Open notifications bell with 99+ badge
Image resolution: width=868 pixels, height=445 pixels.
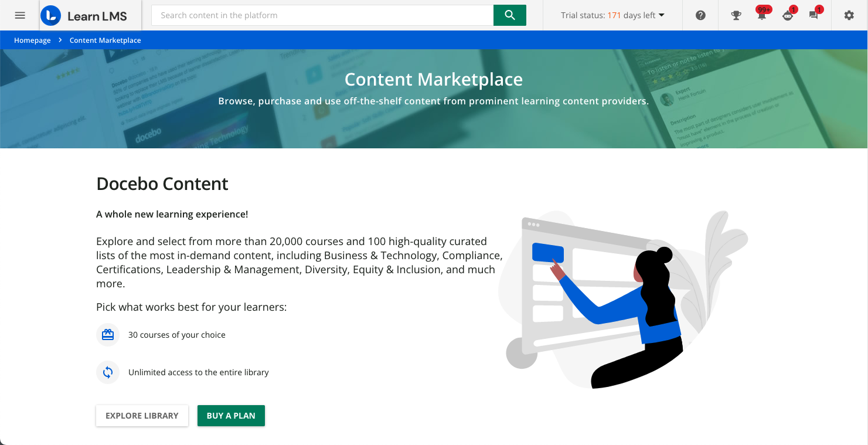click(x=762, y=15)
